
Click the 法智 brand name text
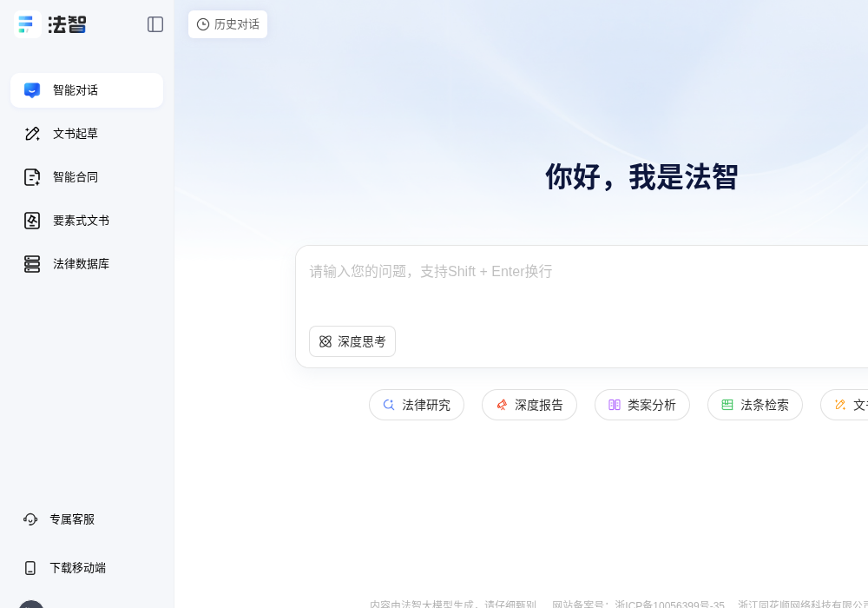[67, 24]
